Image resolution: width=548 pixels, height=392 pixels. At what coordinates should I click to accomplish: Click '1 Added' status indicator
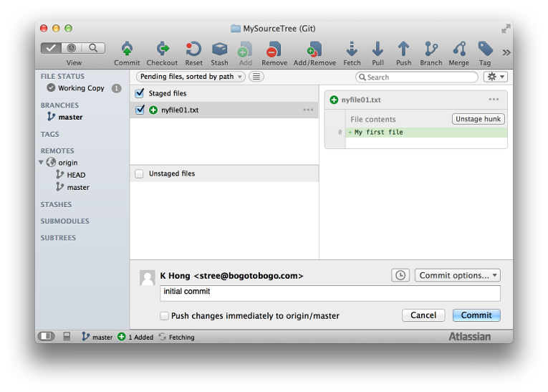(x=135, y=337)
